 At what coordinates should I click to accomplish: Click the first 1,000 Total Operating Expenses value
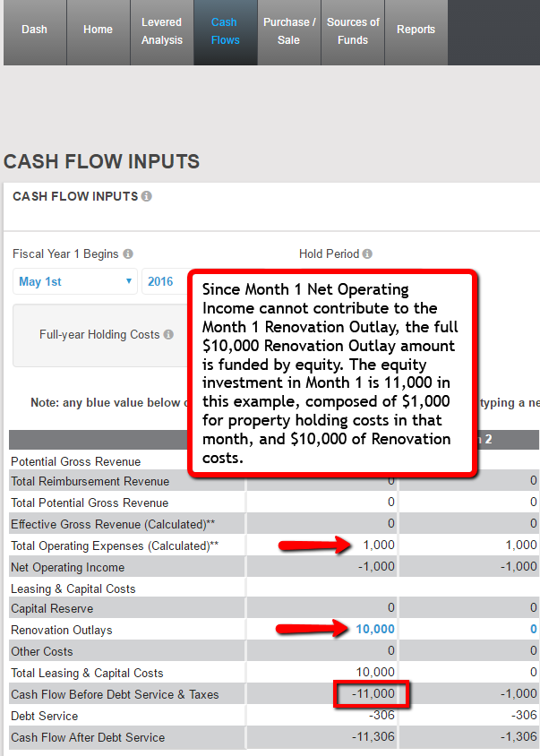379,546
